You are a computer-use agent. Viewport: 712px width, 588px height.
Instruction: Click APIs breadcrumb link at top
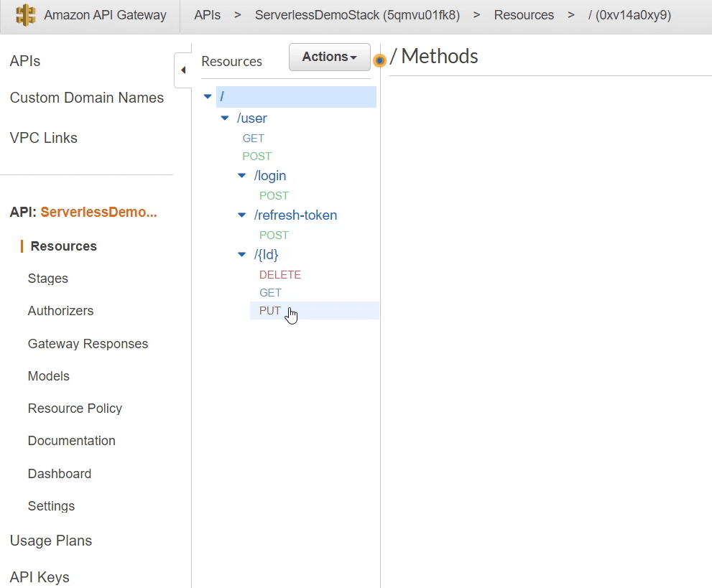pos(207,15)
